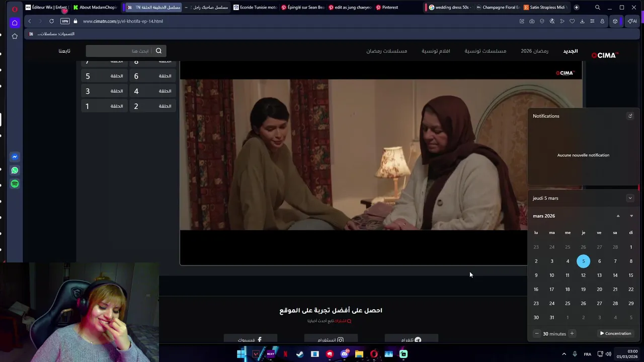Open Spotify in the Opera sidebar
This screenshot has width=644, height=362.
pyautogui.click(x=15, y=184)
